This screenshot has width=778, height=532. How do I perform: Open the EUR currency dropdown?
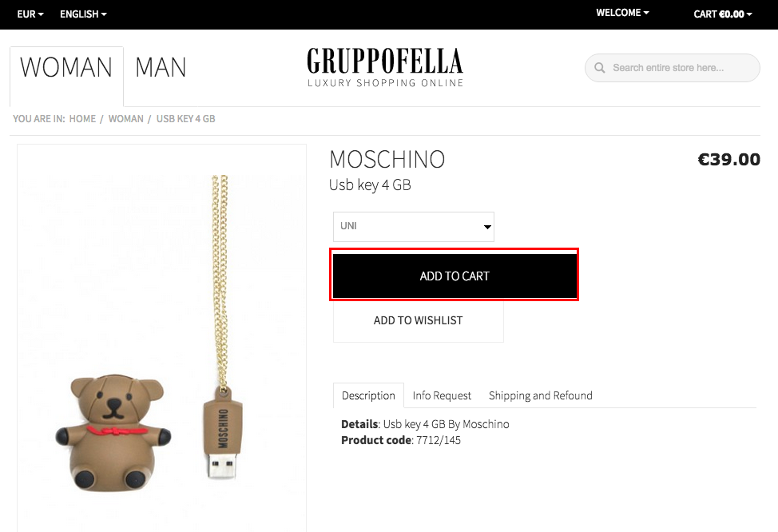[30, 14]
